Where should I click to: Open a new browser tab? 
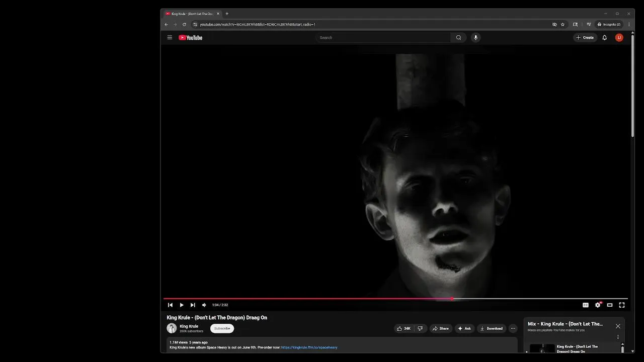pos(227,14)
